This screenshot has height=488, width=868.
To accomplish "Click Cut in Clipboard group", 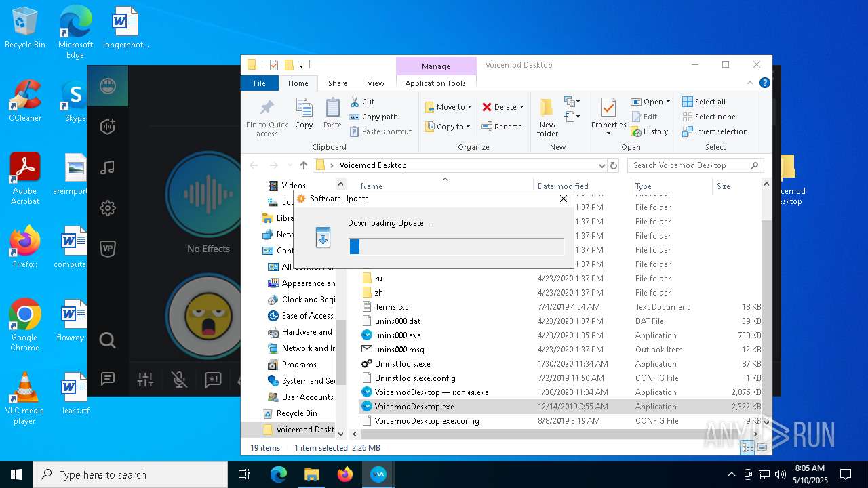I will [363, 102].
